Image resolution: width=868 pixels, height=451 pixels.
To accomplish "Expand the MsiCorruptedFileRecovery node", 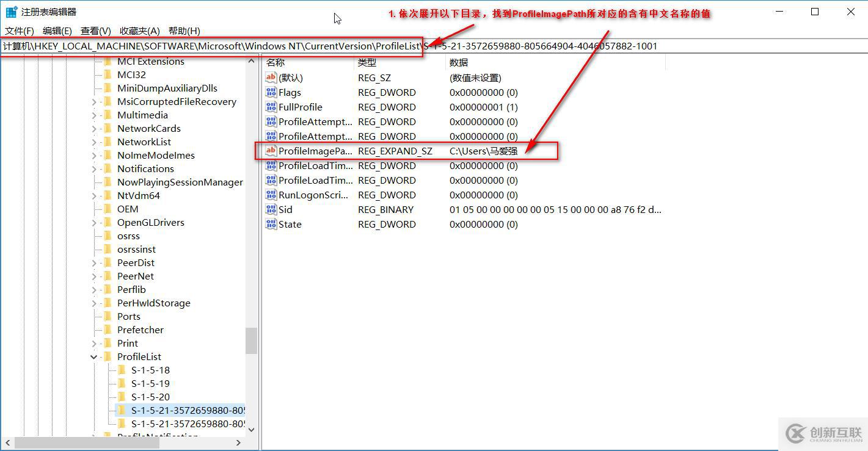I will click(93, 101).
